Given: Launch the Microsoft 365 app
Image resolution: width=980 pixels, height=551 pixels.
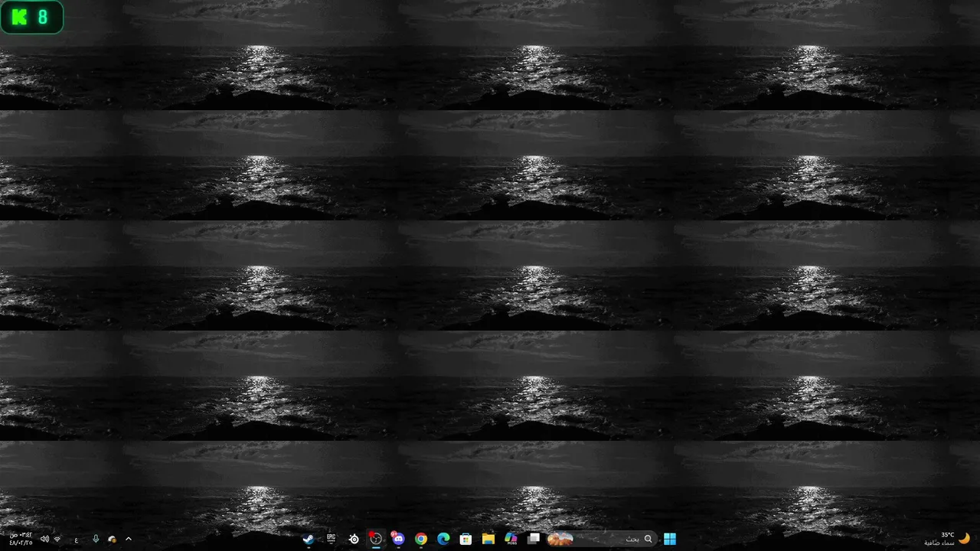Looking at the screenshot, I should click(x=511, y=539).
